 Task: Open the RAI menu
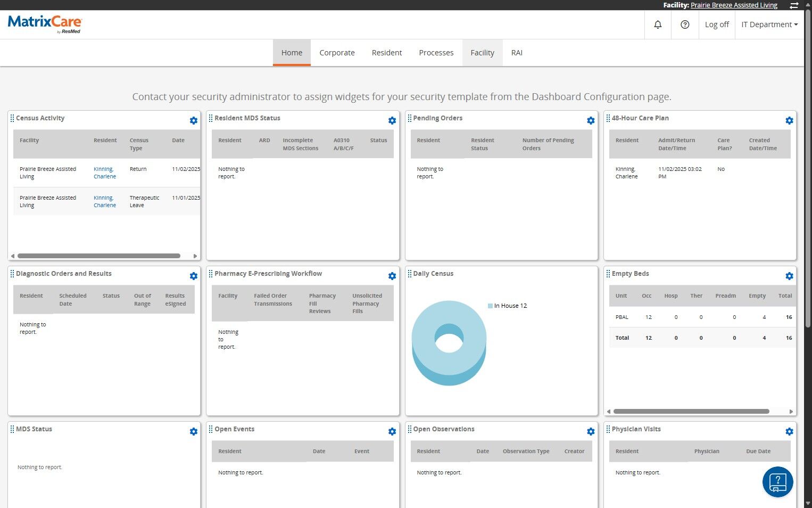click(517, 53)
